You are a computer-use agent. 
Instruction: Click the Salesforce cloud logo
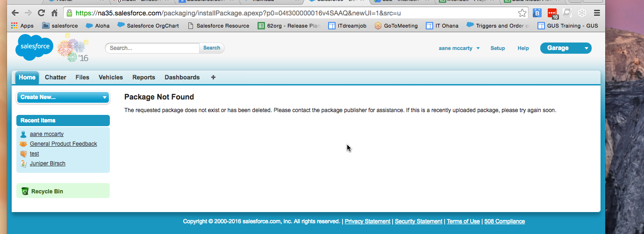pos(35,47)
